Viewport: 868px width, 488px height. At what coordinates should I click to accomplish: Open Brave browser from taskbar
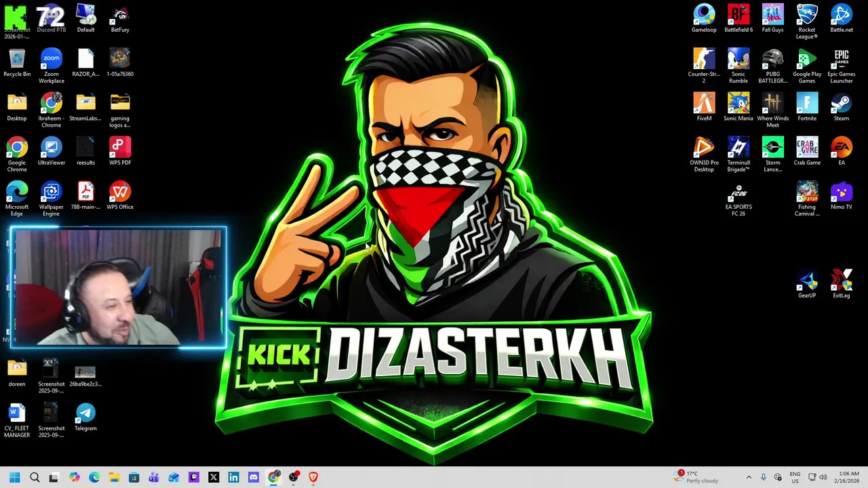pos(313,477)
